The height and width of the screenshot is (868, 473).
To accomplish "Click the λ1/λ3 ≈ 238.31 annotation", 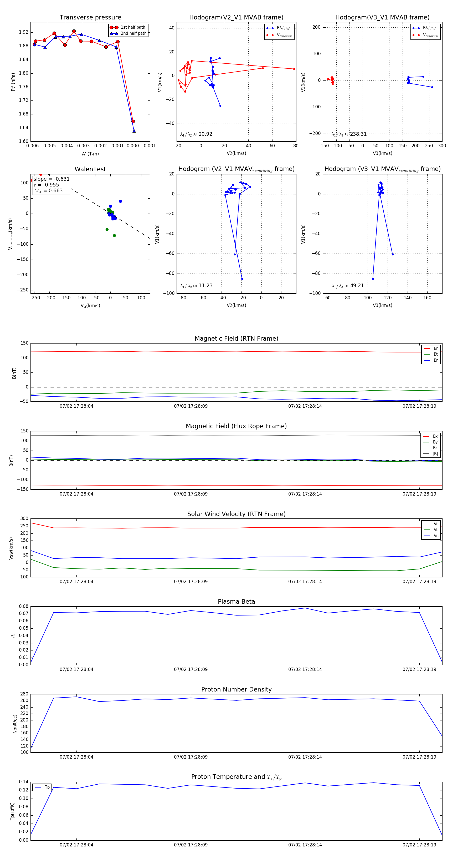I will [x=349, y=134].
